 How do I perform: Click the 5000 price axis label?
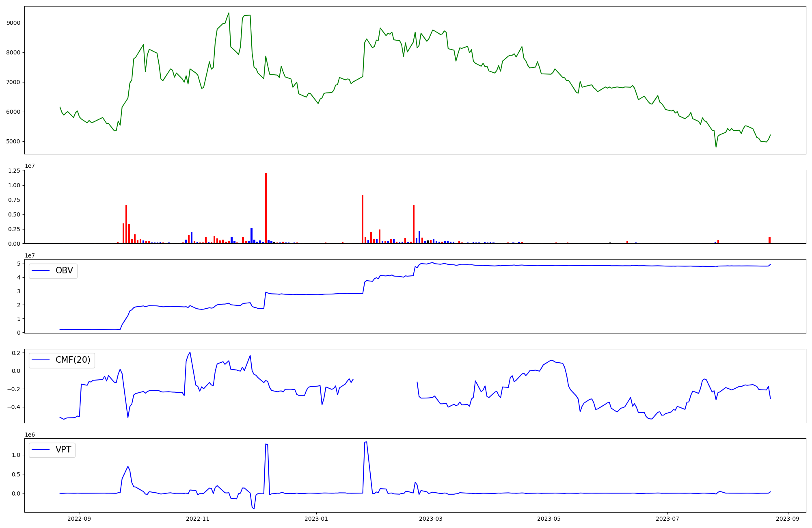pos(13,142)
